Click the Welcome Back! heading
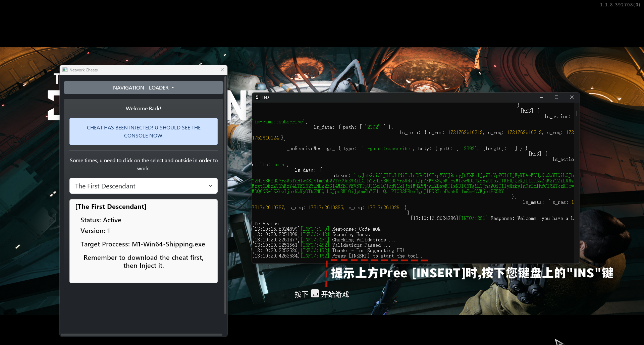644x345 pixels. coord(143,108)
